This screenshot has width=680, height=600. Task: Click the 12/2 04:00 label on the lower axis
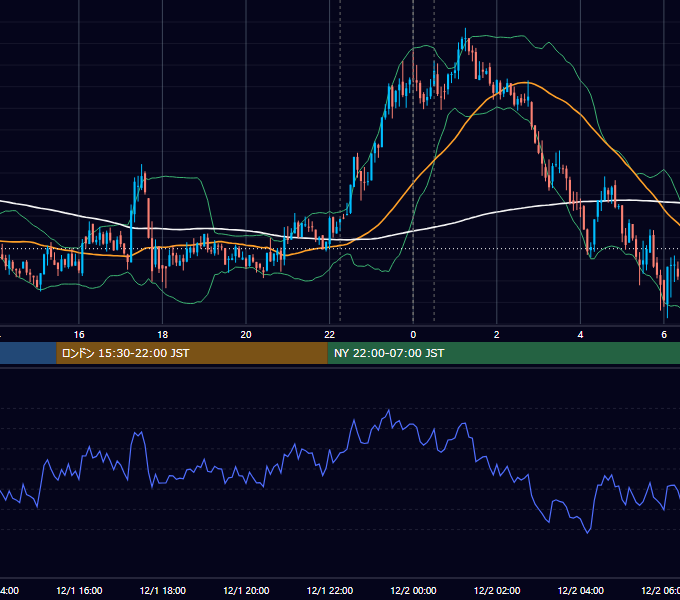click(x=580, y=590)
